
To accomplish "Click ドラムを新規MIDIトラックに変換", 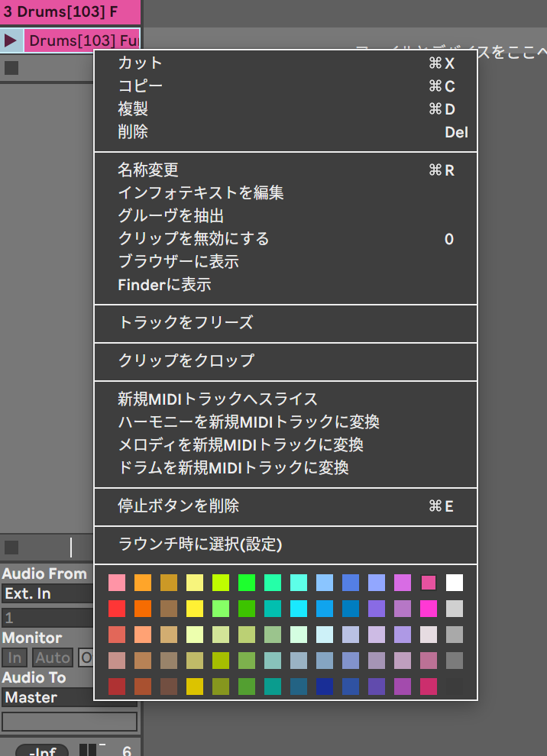I will click(234, 468).
